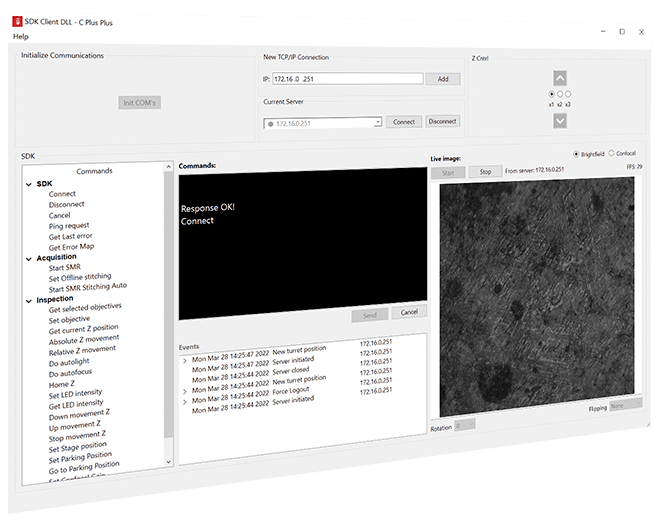Select the Brightfield radio button
This screenshot has height=529, width=665.
click(576, 154)
